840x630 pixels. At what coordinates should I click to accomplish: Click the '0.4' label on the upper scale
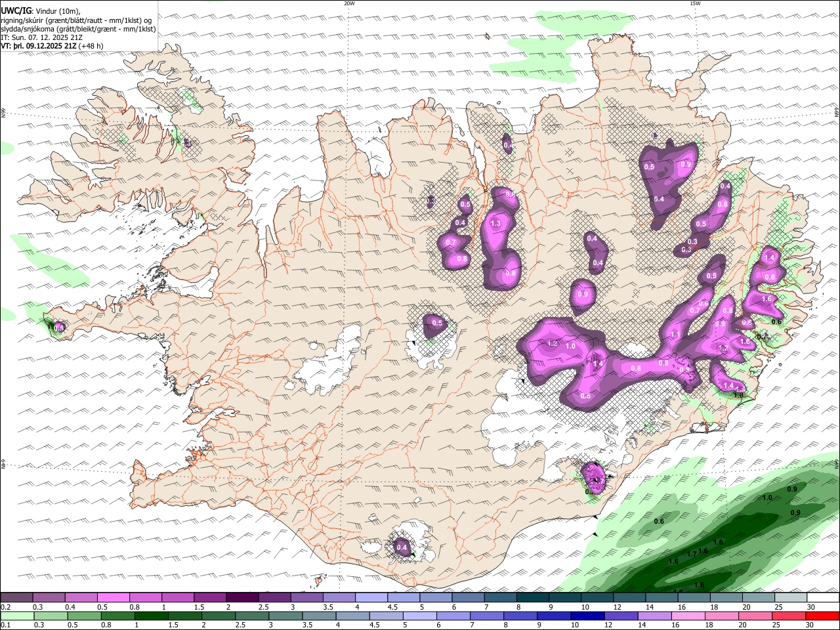click(70, 607)
